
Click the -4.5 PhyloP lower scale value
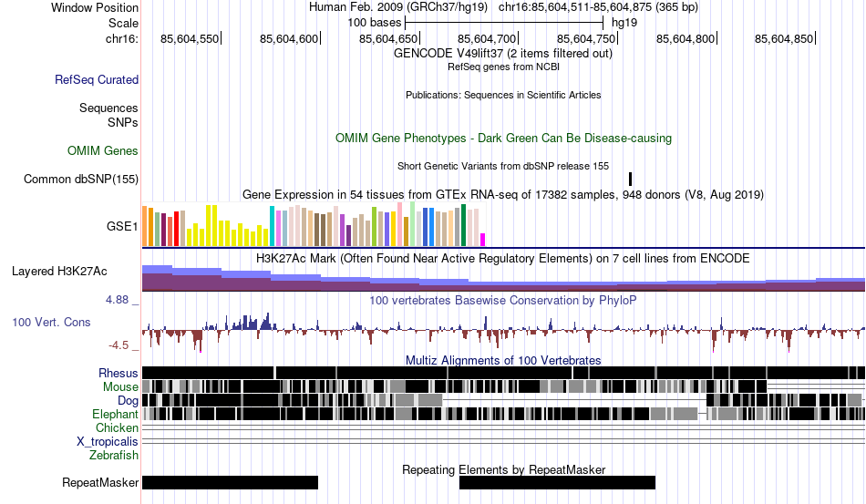point(119,345)
